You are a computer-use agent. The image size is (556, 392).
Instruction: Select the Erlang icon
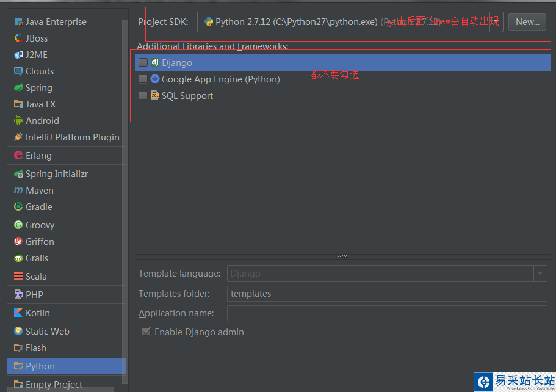click(18, 155)
